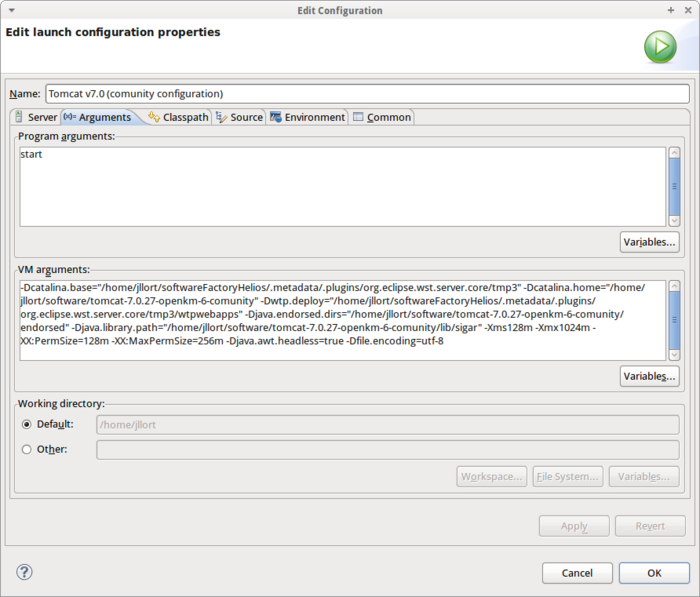Select the Other working directory option
Image resolution: width=700 pixels, height=597 pixels.
(27, 449)
